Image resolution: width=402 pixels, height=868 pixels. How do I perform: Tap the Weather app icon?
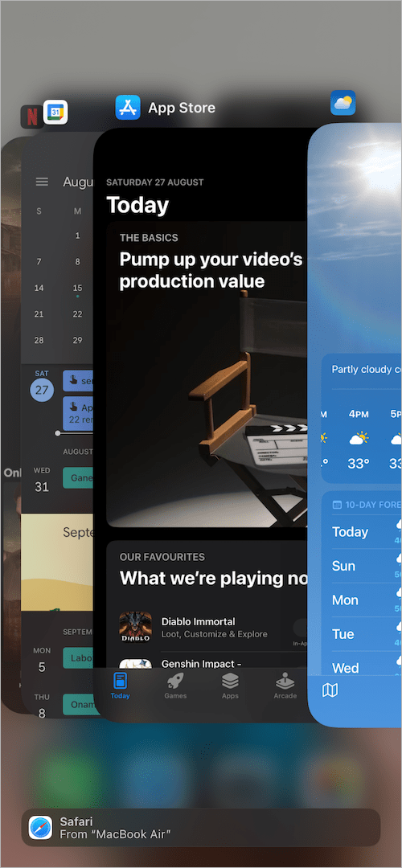click(343, 103)
